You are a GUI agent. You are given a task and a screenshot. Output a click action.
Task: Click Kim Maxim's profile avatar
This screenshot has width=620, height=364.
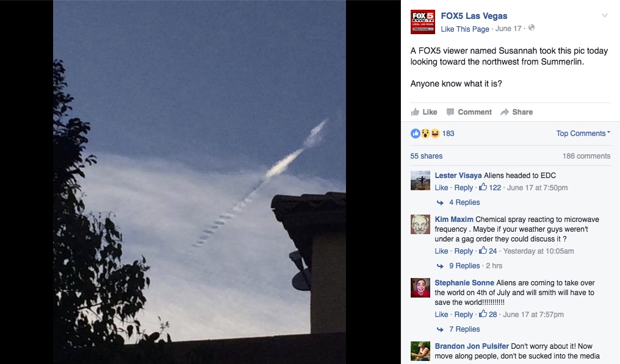coord(420,224)
